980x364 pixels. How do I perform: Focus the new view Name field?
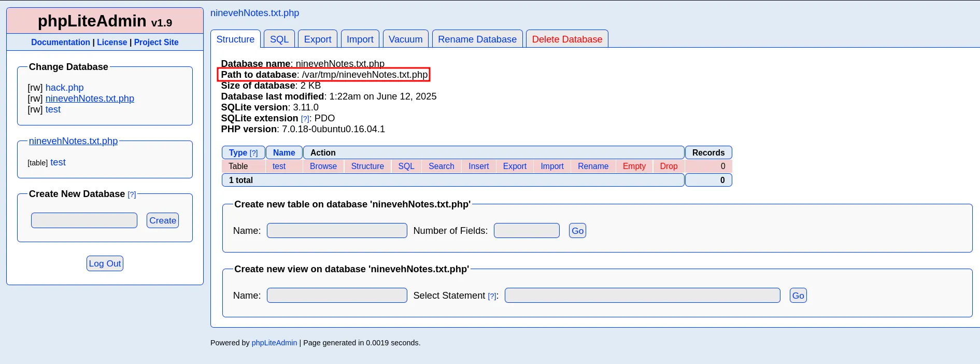(337, 296)
